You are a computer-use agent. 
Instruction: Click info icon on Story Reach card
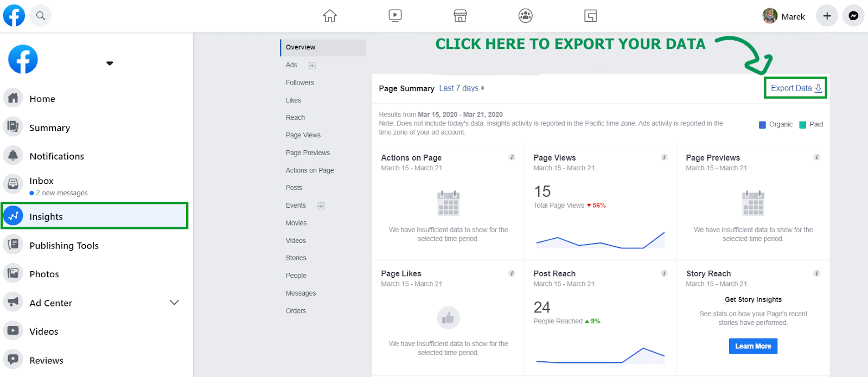[816, 273]
